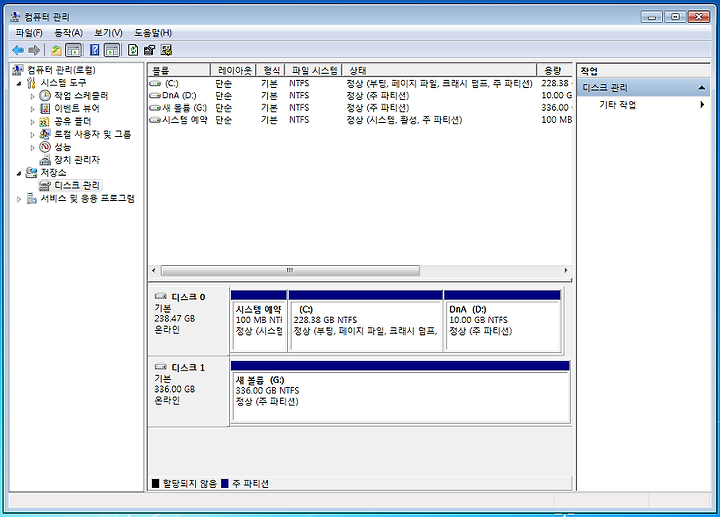This screenshot has width=720, height=517.
Task: Click the (C:) volume drive icon in list
Action: click(x=155, y=84)
